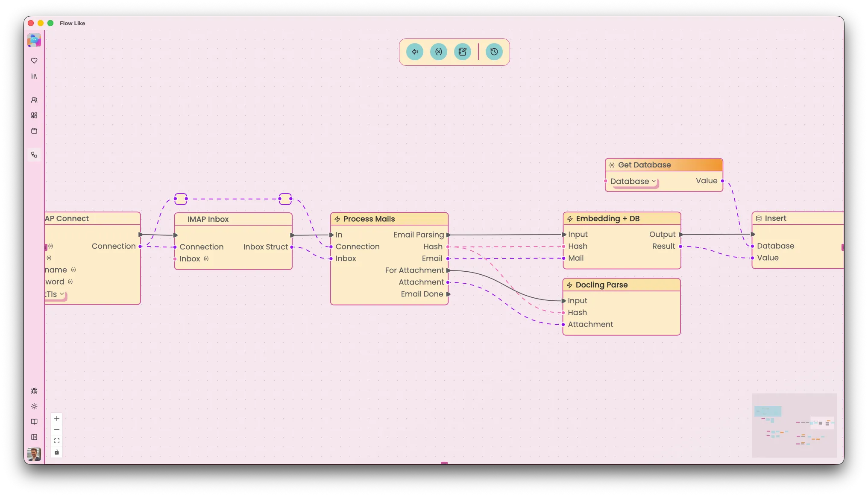Click the fit view button
Screen dimensions: 868x496
point(57,441)
